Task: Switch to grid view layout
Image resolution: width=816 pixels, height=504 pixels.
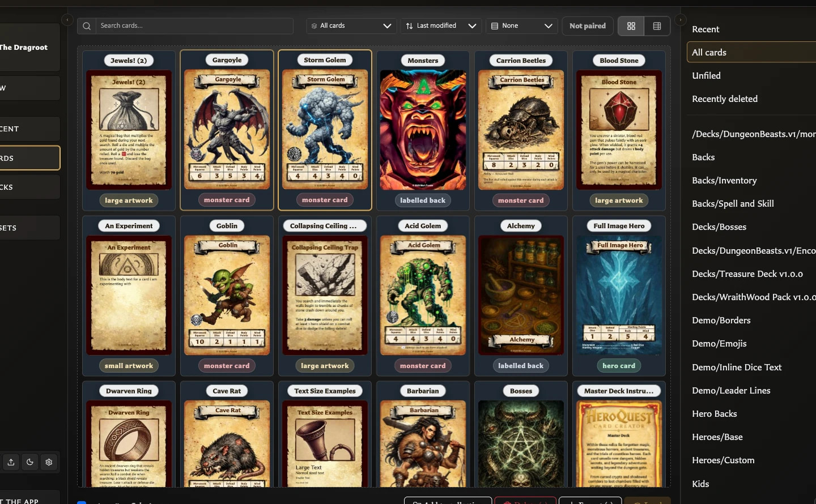Action: click(x=631, y=26)
